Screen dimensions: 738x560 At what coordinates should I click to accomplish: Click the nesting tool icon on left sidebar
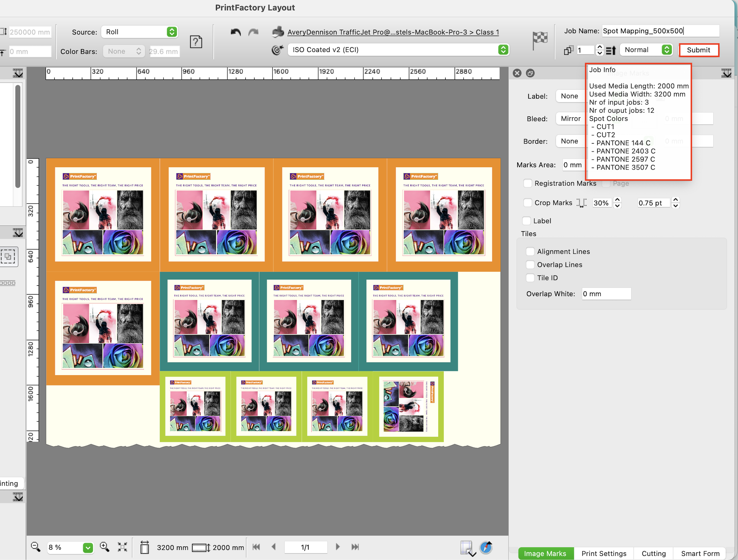[8, 257]
